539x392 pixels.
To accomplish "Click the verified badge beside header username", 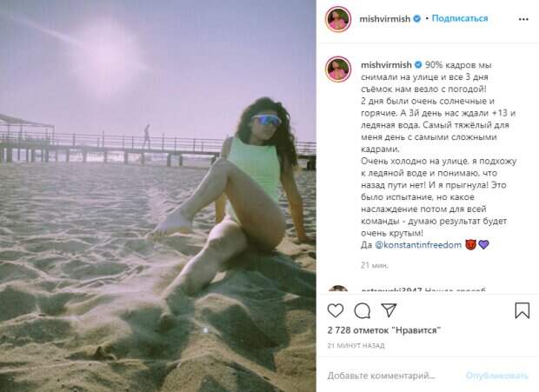I will (x=416, y=18).
